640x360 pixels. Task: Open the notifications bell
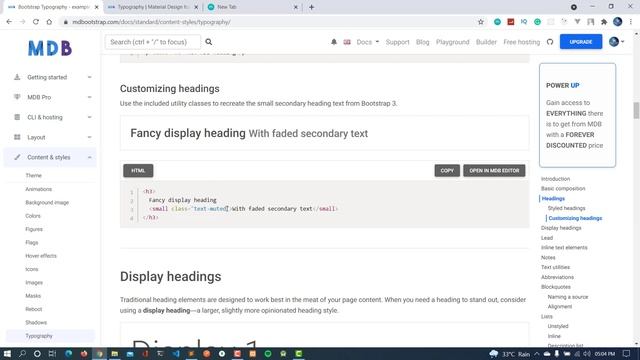point(334,42)
